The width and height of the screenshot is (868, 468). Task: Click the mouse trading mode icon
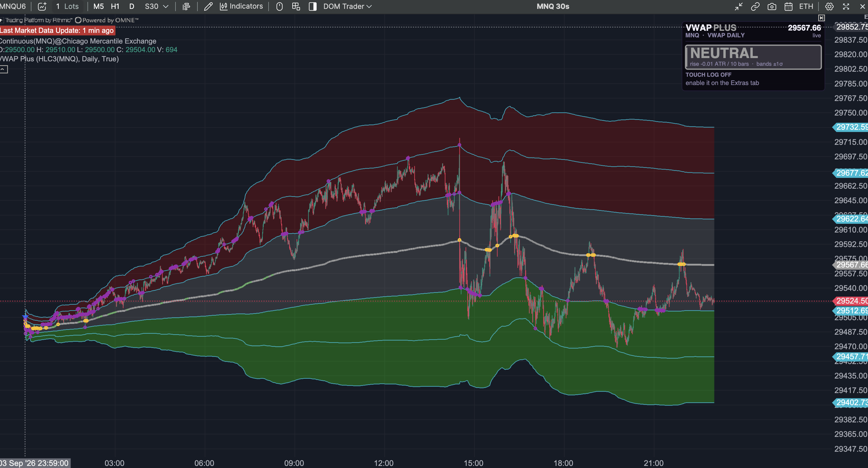click(279, 7)
